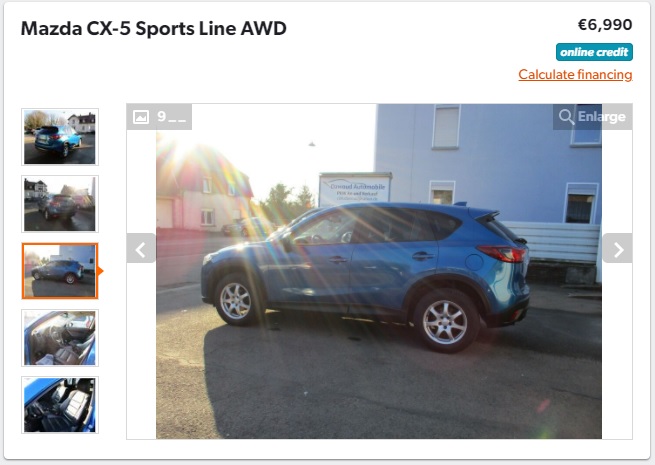Click the photo count number 9

(162, 116)
